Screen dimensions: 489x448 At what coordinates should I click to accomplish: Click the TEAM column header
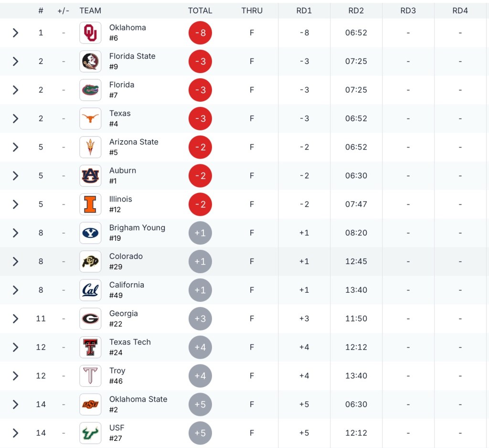click(90, 11)
